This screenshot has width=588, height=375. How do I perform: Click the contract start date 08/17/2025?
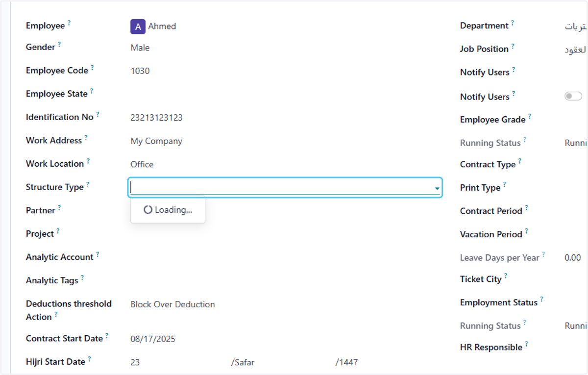(153, 339)
